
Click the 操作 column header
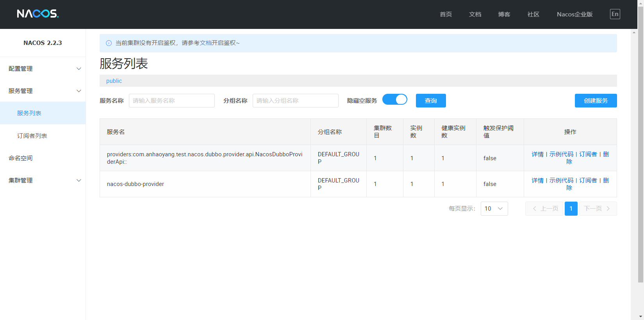coord(570,132)
